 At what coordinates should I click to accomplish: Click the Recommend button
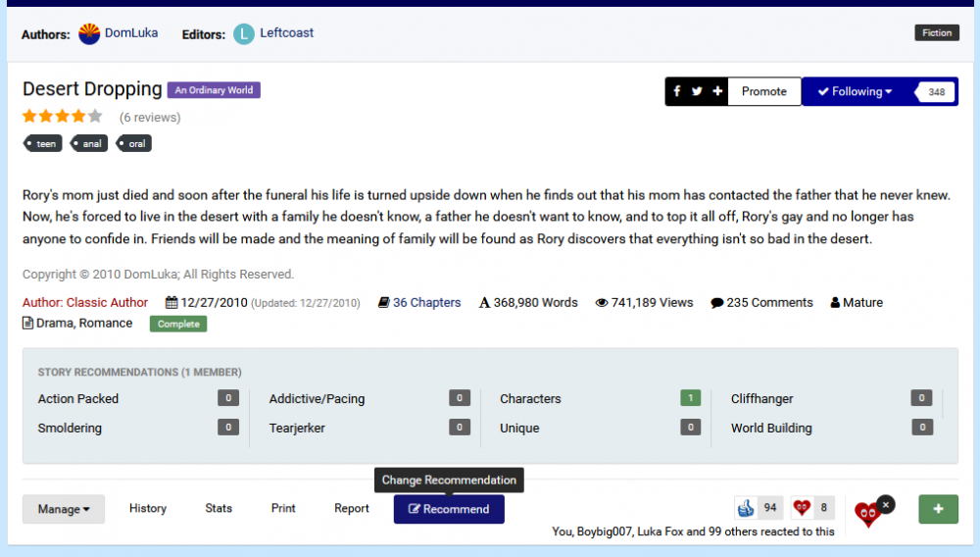click(449, 509)
